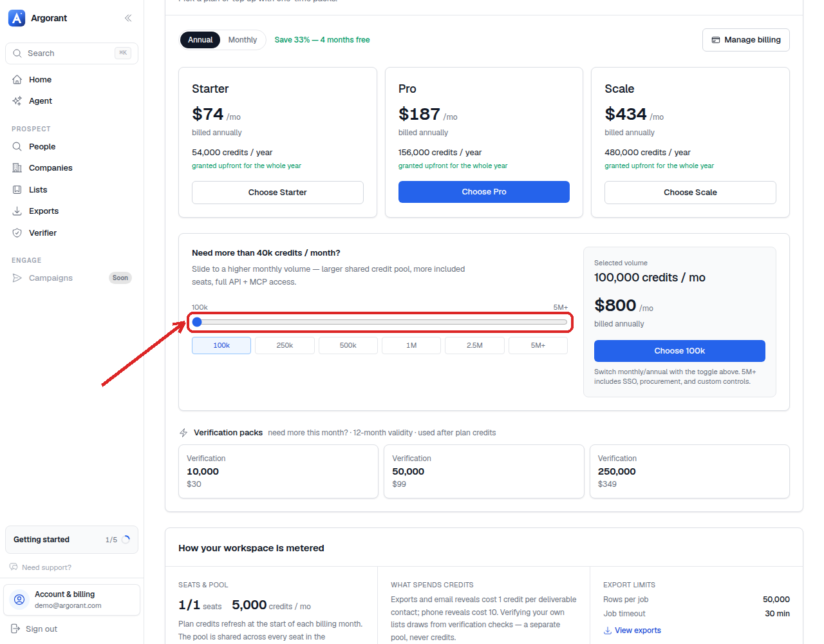Click the Sign out door icon
Viewport: 824px width, 644px height.
(x=16, y=629)
